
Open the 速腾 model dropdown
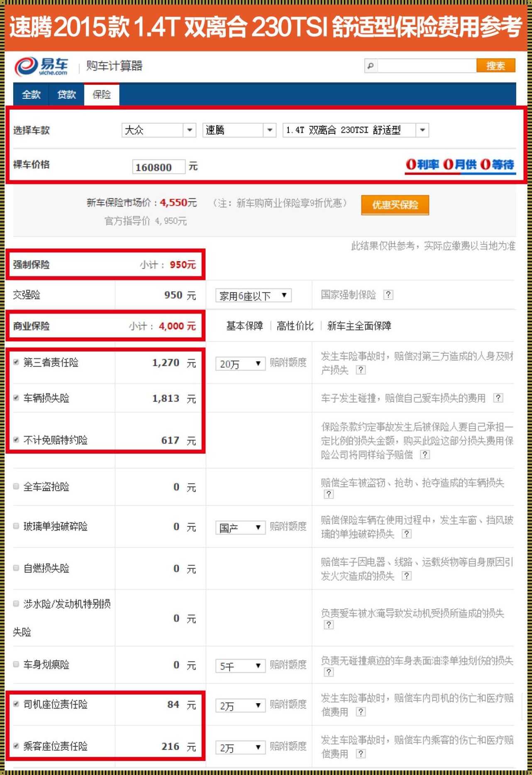(239, 130)
